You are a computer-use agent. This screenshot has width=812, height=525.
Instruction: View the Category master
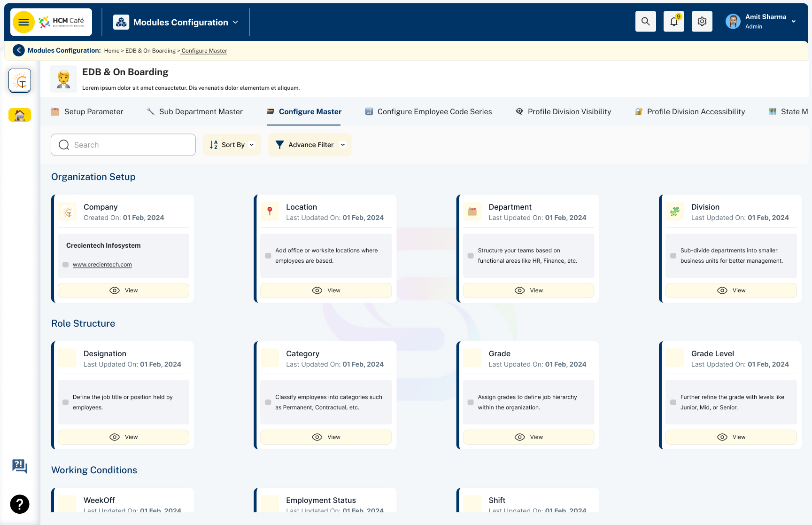(x=326, y=437)
